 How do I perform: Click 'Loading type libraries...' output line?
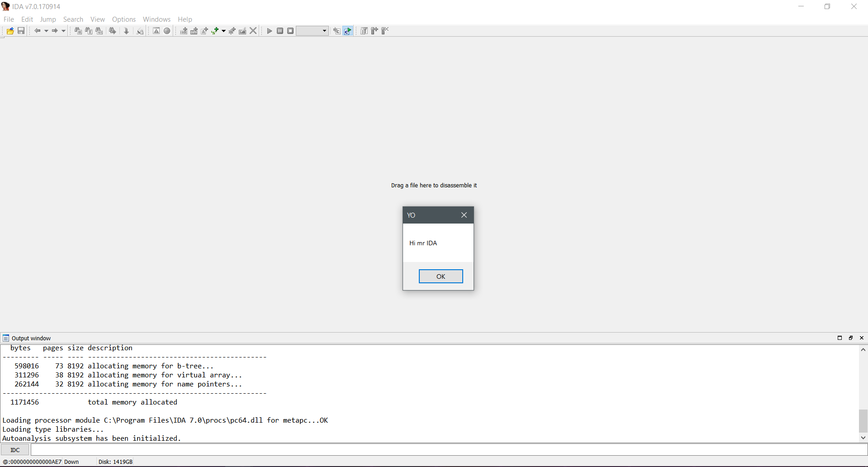tap(53, 429)
